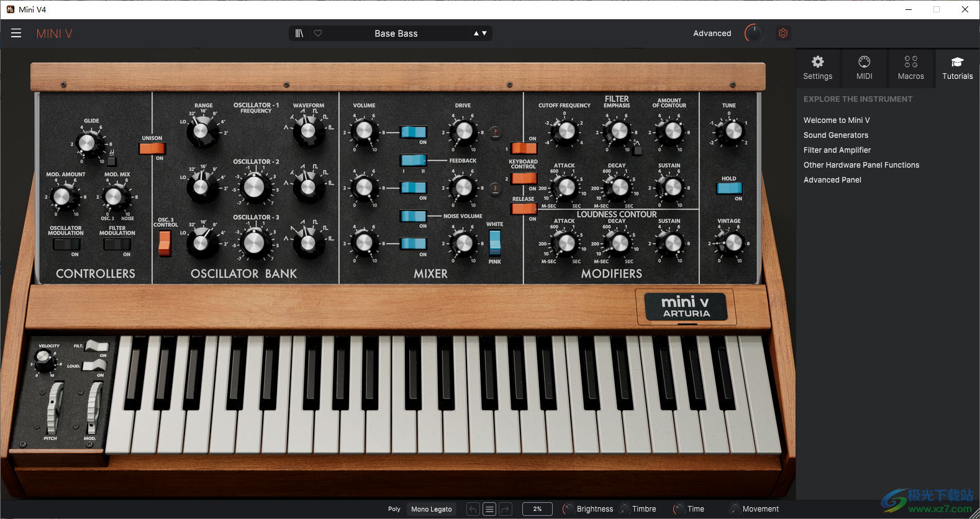Toggle the Filt. velocity rocker switch
Image resolution: width=980 pixels, height=519 pixels.
(96, 346)
